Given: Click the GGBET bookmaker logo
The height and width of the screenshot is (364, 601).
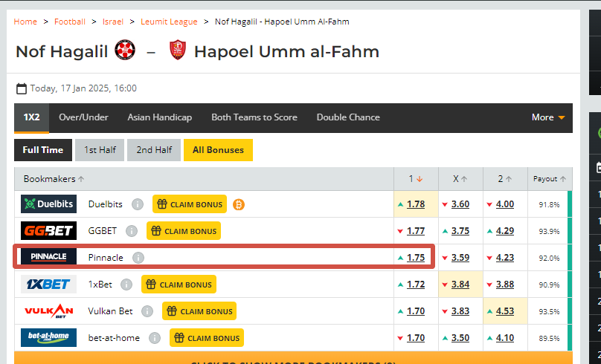Looking at the screenshot, I should pyautogui.click(x=48, y=231).
